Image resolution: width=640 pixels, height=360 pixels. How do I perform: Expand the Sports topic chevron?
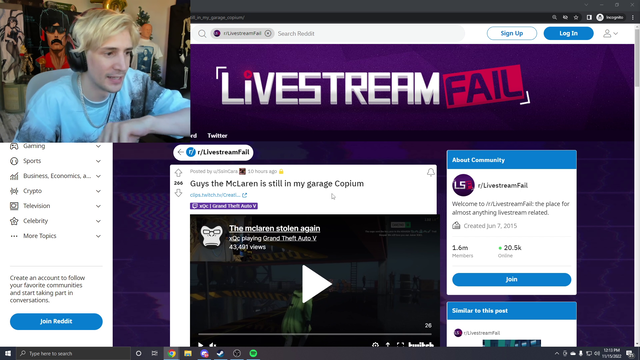[x=98, y=161]
